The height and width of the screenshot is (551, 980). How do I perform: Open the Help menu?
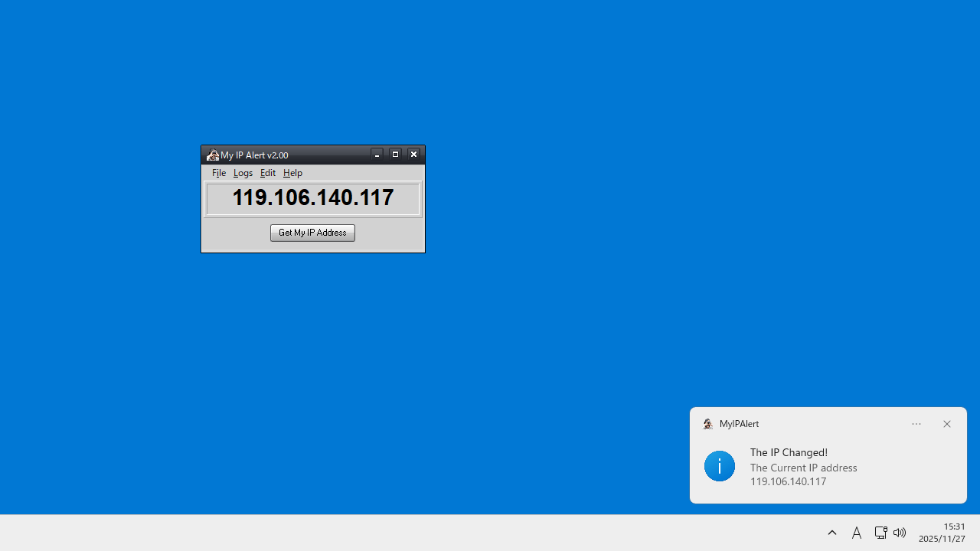pyautogui.click(x=292, y=172)
